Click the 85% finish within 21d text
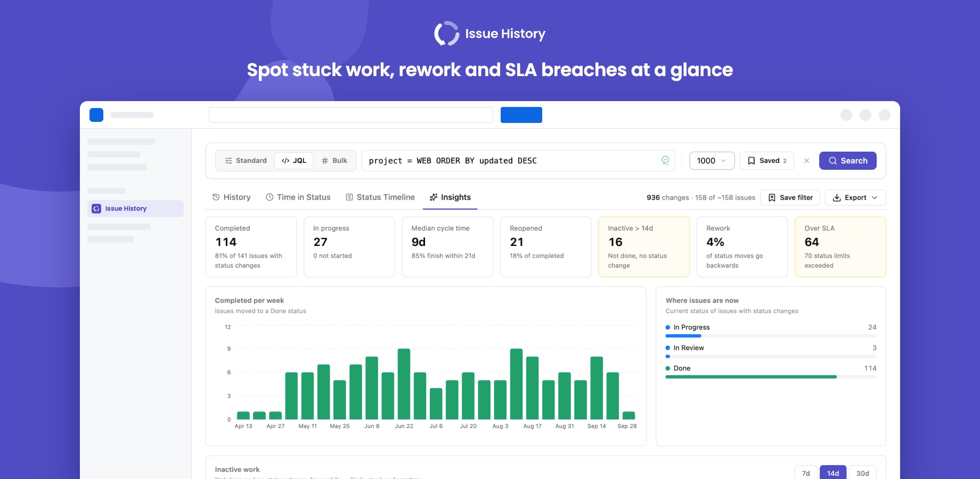The width and height of the screenshot is (980, 479). pyautogui.click(x=443, y=256)
